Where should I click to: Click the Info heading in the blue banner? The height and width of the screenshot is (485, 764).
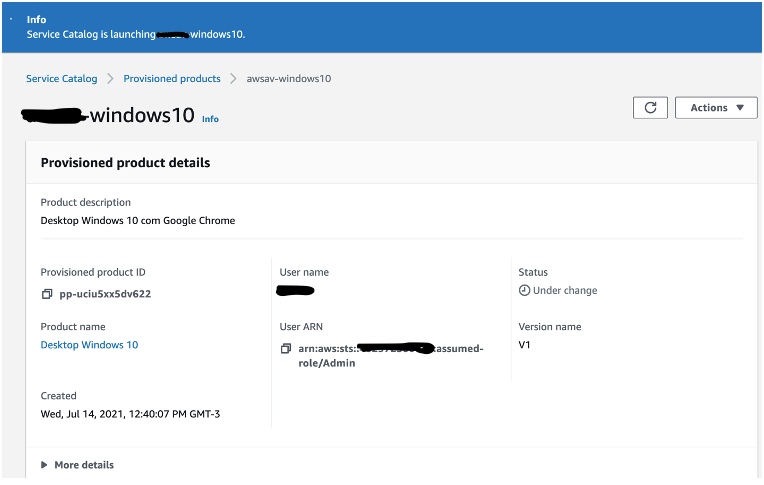[x=36, y=19]
